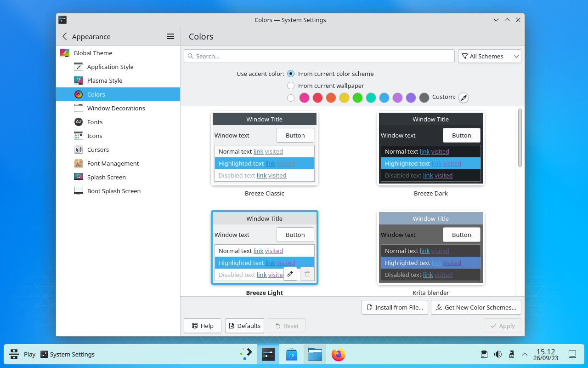Click the Reset button
This screenshot has height=368, width=588.
[287, 326]
